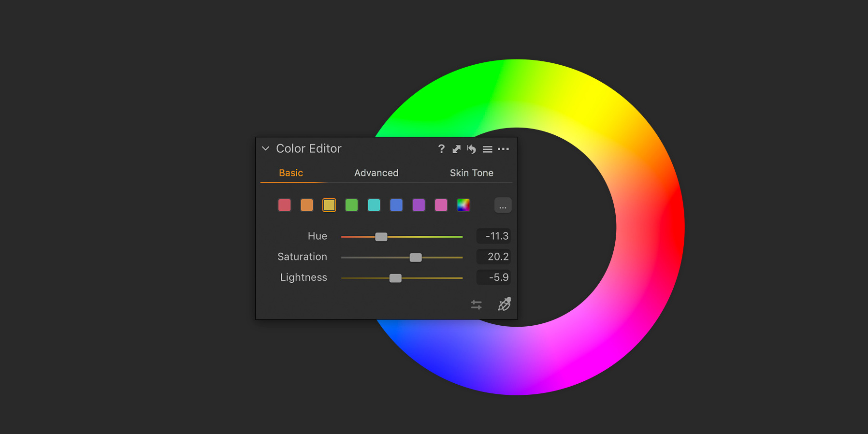Open the Color Editor help question mark
The width and height of the screenshot is (868, 434).
[x=441, y=149]
